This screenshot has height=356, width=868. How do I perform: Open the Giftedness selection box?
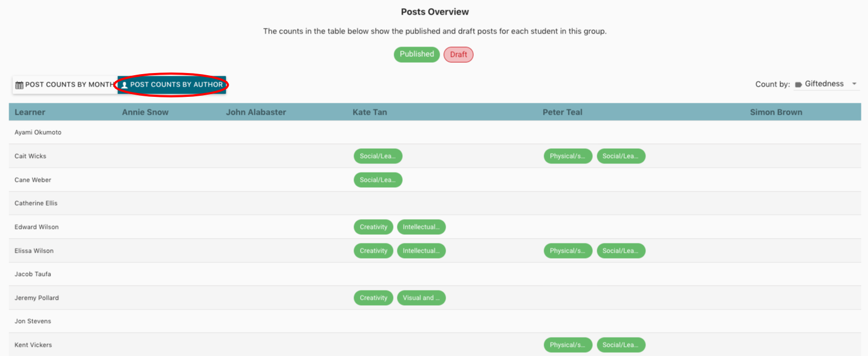pyautogui.click(x=824, y=84)
